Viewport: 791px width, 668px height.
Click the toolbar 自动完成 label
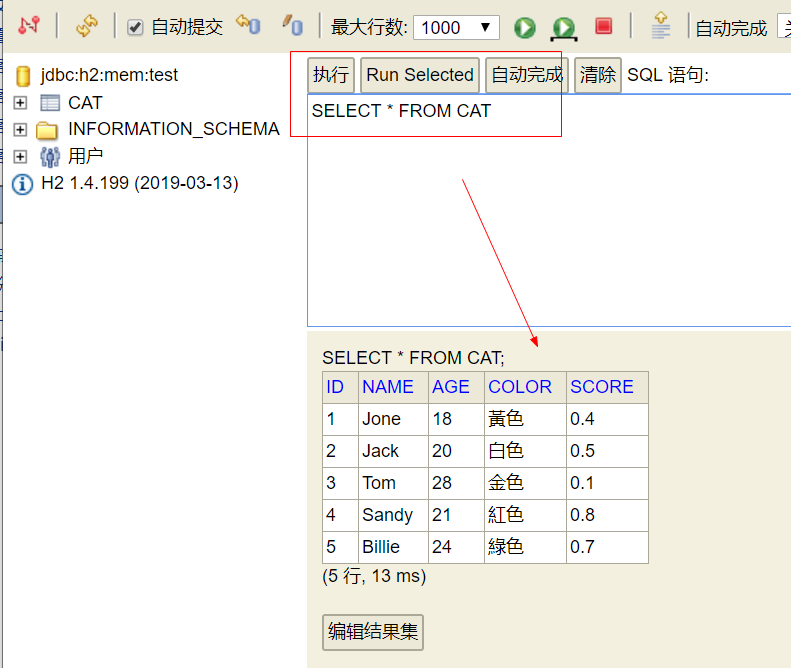731,28
